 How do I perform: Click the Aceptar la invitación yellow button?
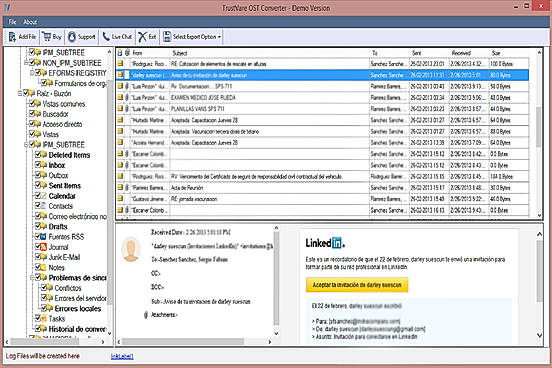point(357,285)
